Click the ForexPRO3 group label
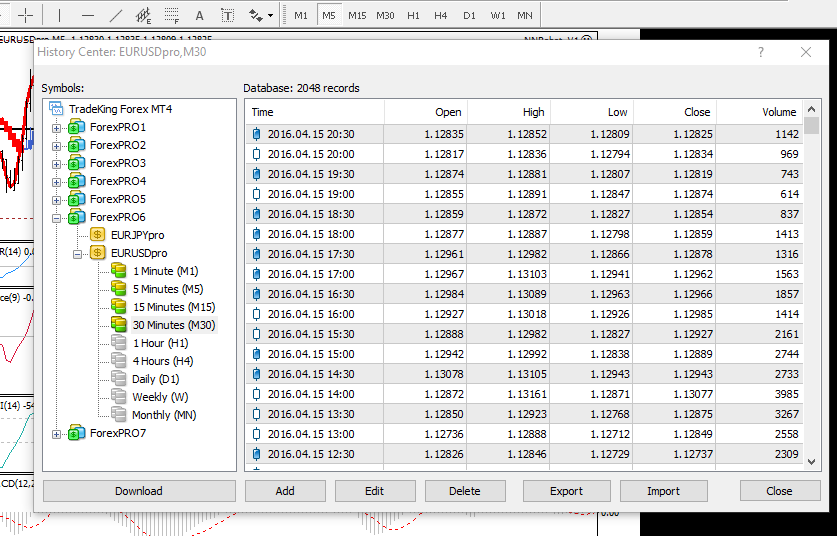 pos(118,163)
